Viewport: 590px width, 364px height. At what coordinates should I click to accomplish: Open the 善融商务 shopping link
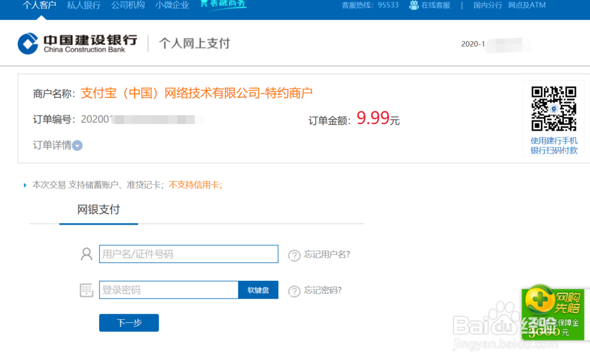click(223, 4)
